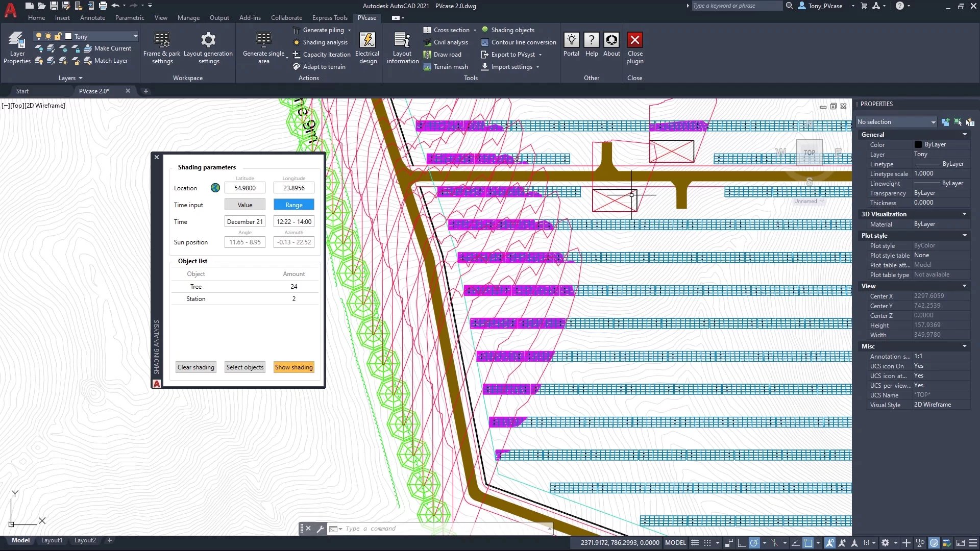Toggle ortho mode in status bar
Screen dimensions: 980x551
[741, 543]
